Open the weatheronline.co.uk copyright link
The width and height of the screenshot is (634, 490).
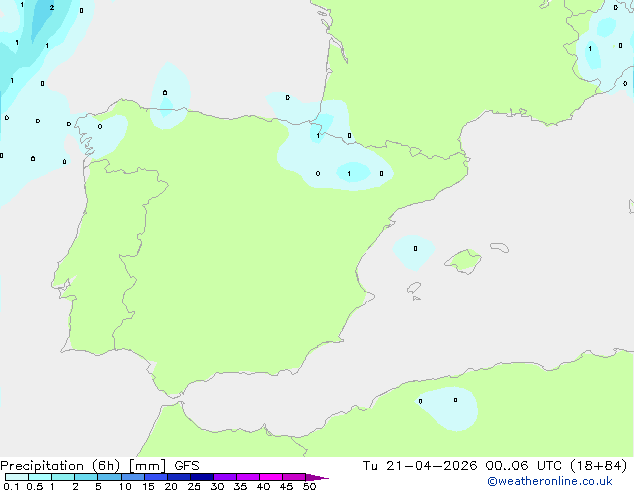(x=549, y=481)
